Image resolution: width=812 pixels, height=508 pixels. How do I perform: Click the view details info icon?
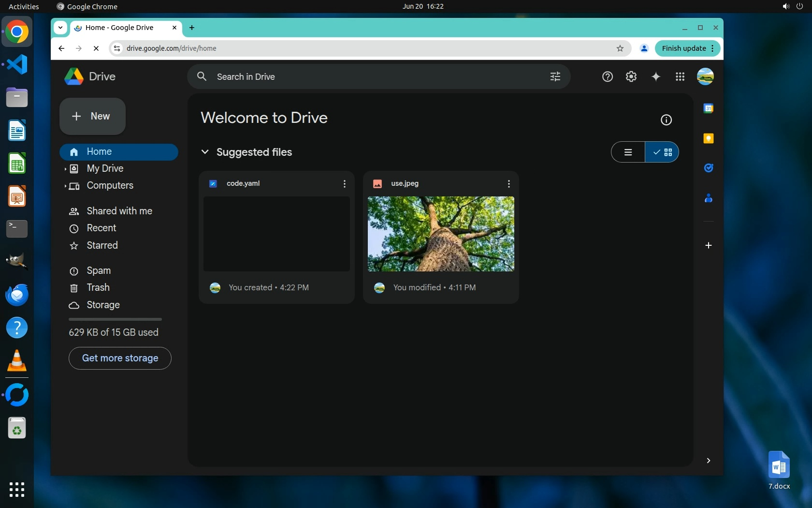(x=666, y=120)
